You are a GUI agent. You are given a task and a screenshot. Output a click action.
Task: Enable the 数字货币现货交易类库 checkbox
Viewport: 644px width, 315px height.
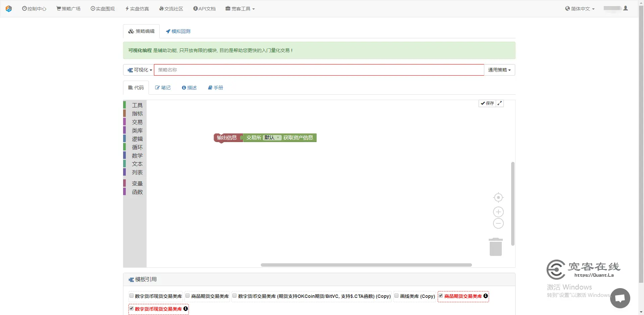pos(131,296)
